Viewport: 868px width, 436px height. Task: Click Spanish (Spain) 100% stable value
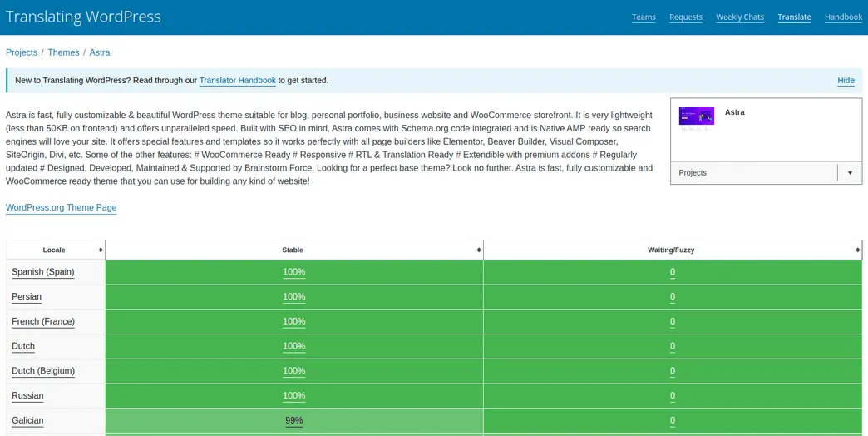pos(294,272)
